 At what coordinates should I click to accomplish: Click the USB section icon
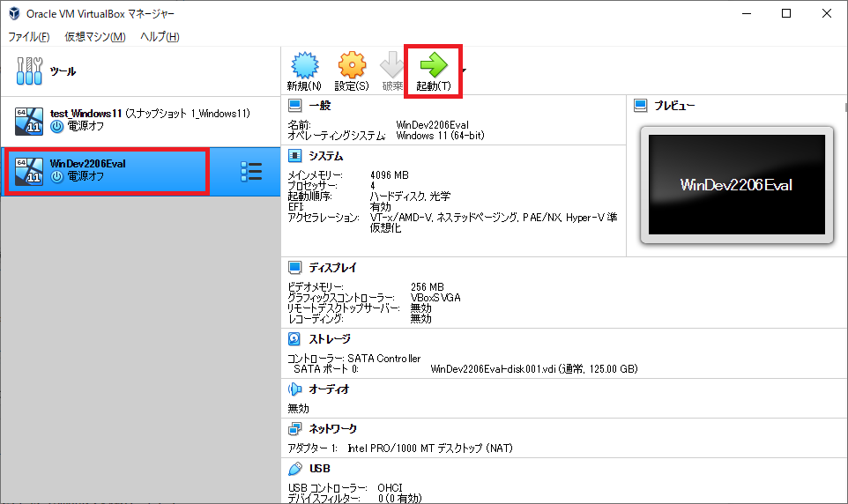coord(295,468)
